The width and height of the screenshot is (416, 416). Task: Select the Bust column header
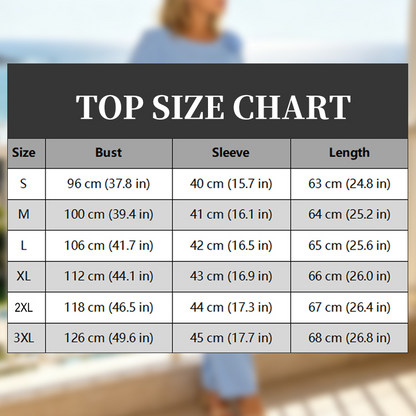pos(109,153)
